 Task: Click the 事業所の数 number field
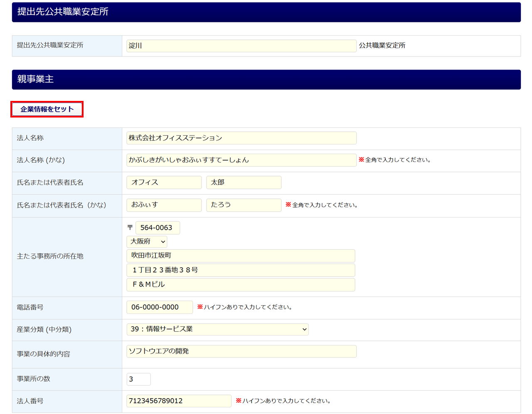tap(138, 379)
